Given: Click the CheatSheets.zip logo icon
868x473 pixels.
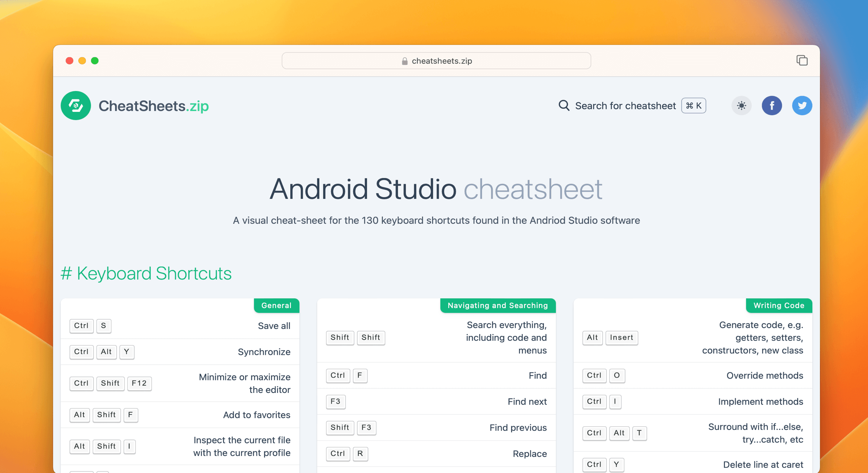Looking at the screenshot, I should [76, 106].
